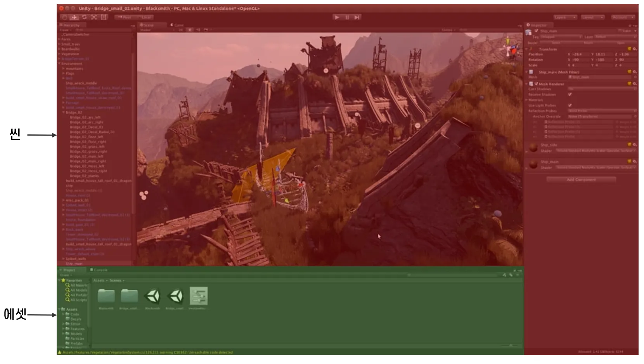Screen dimensions: 644x364
Task: Open Transform component gear menu
Action: point(635,49)
